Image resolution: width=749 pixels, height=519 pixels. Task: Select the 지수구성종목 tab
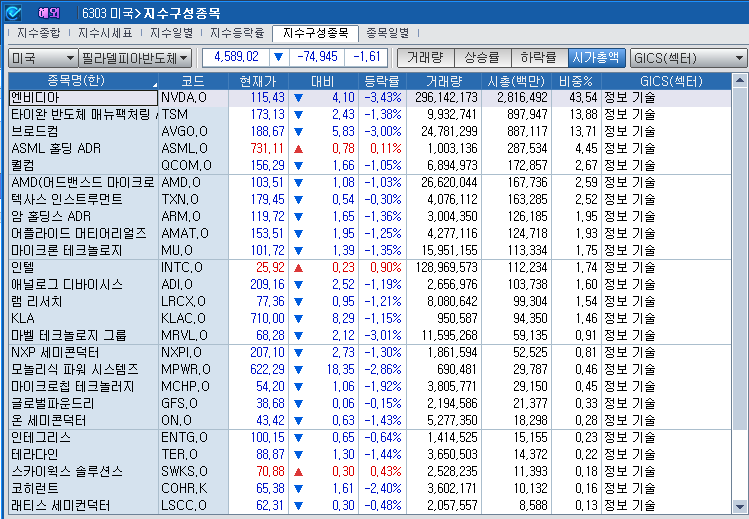[315, 33]
